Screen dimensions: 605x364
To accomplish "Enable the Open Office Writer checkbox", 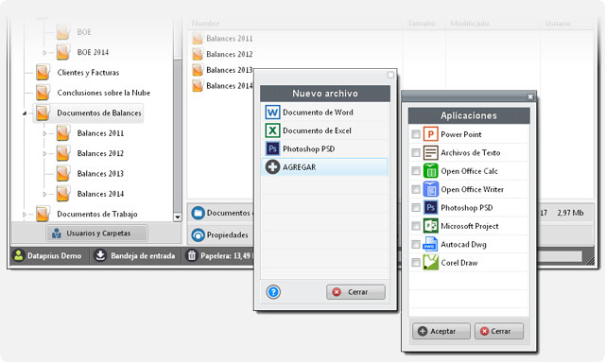I will [416, 189].
